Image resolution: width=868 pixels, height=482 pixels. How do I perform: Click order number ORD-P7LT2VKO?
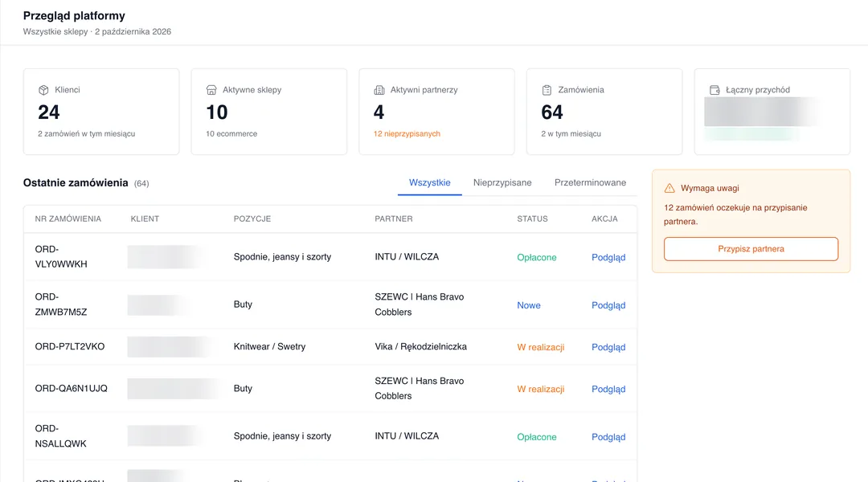70,346
